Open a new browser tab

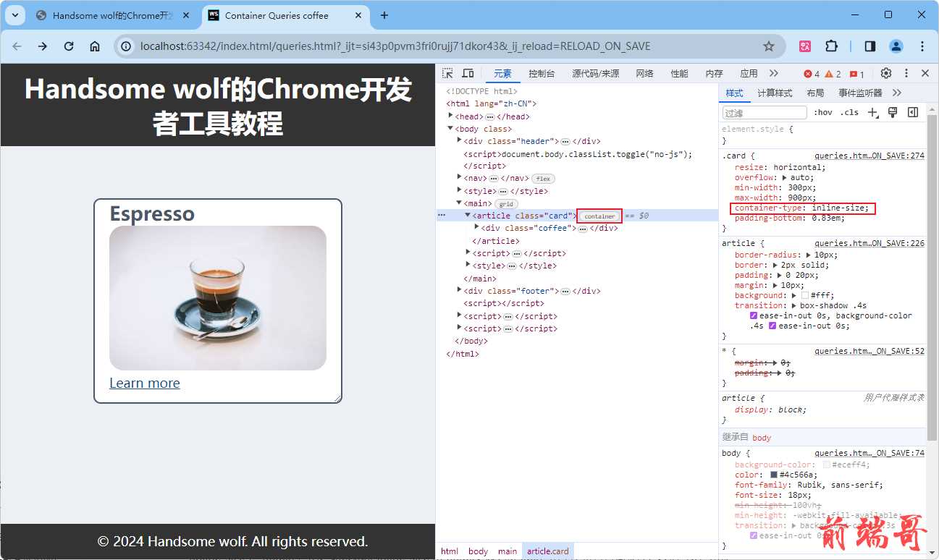pyautogui.click(x=384, y=15)
